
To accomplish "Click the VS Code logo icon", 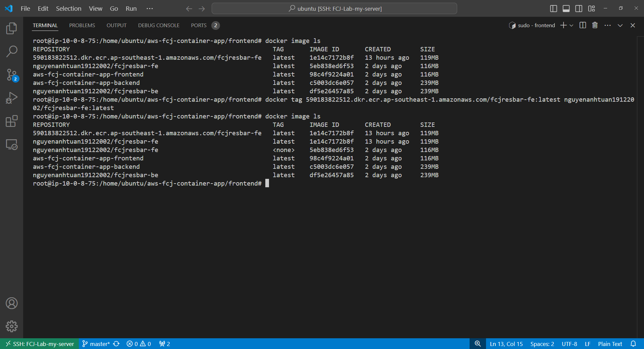I will click(9, 8).
